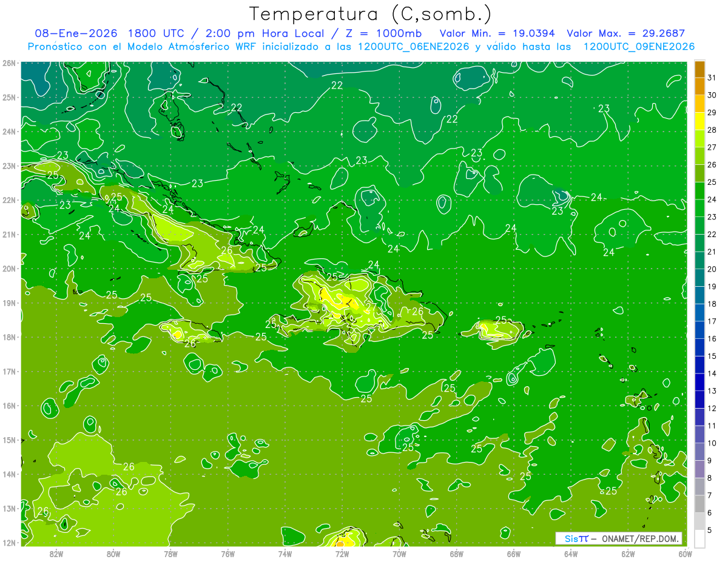728x562 pixels.
Task: Select valid-until time "1200UTC_09ENE2026"
Action: click(639, 47)
